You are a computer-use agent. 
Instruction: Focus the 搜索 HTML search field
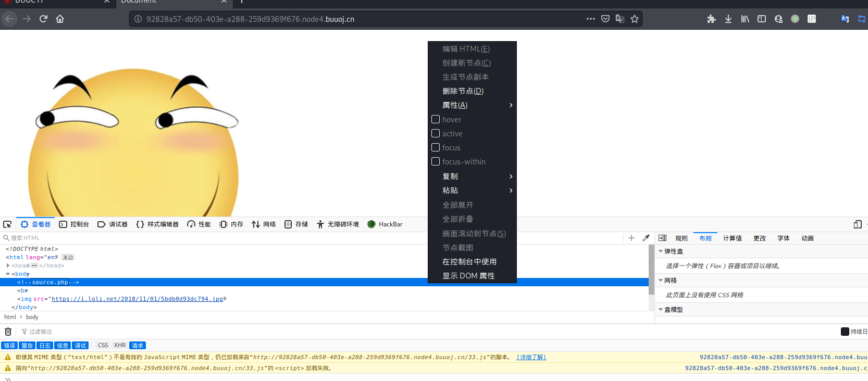click(x=313, y=238)
